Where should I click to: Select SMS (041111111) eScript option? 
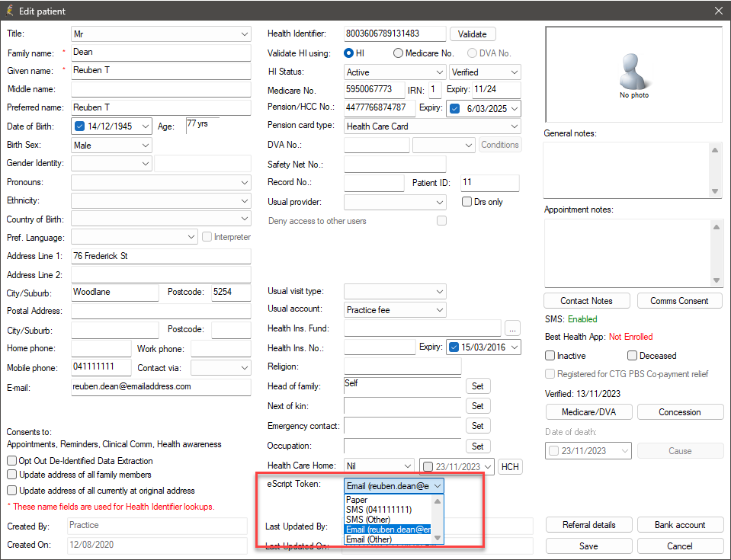pos(388,509)
